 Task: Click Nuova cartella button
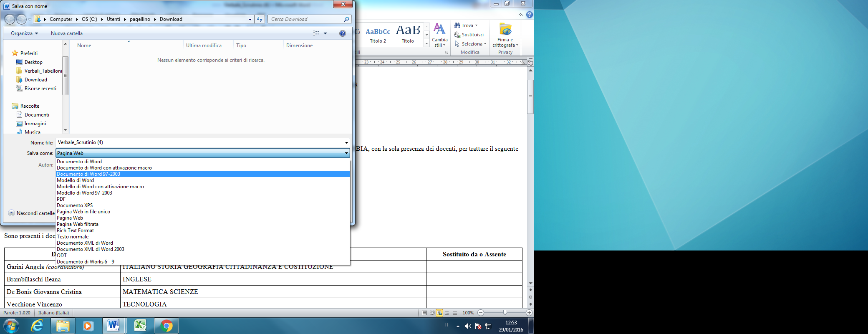click(67, 33)
